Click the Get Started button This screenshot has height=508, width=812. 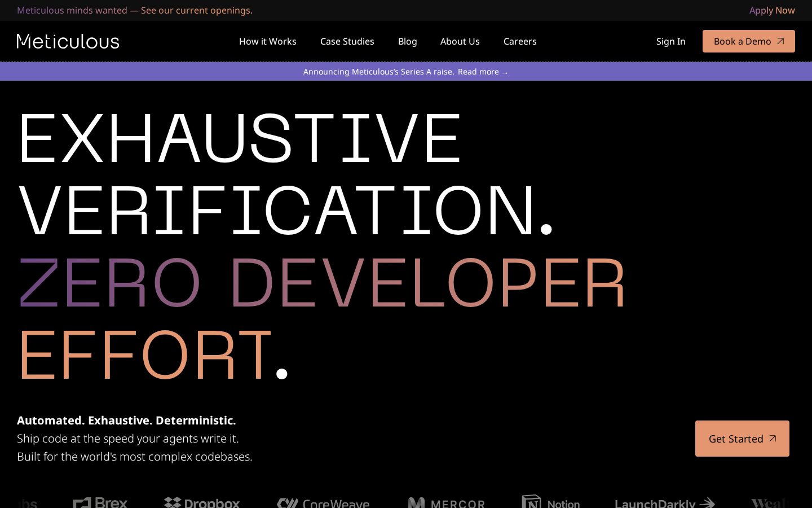pos(742,439)
